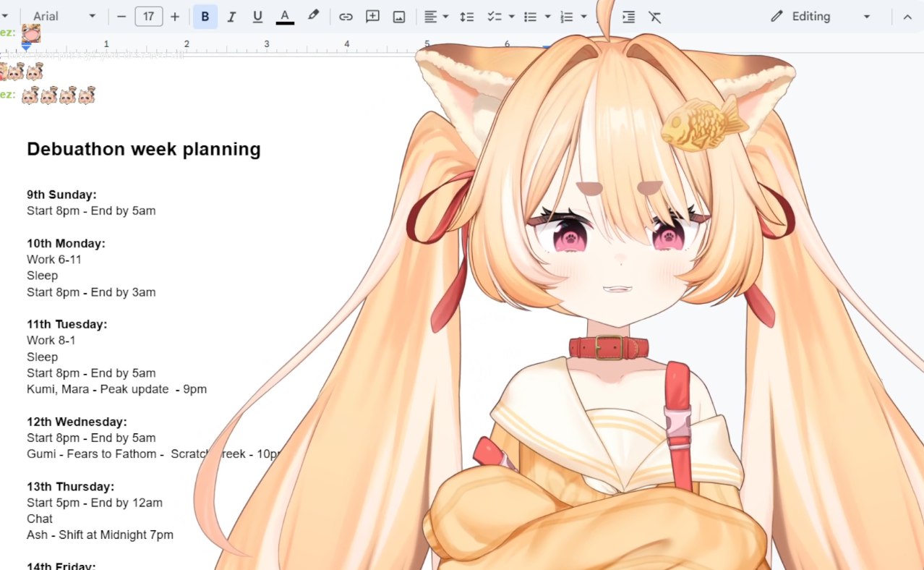Open the Editing mode dropdown
The width and height of the screenshot is (924, 570).
(821, 17)
